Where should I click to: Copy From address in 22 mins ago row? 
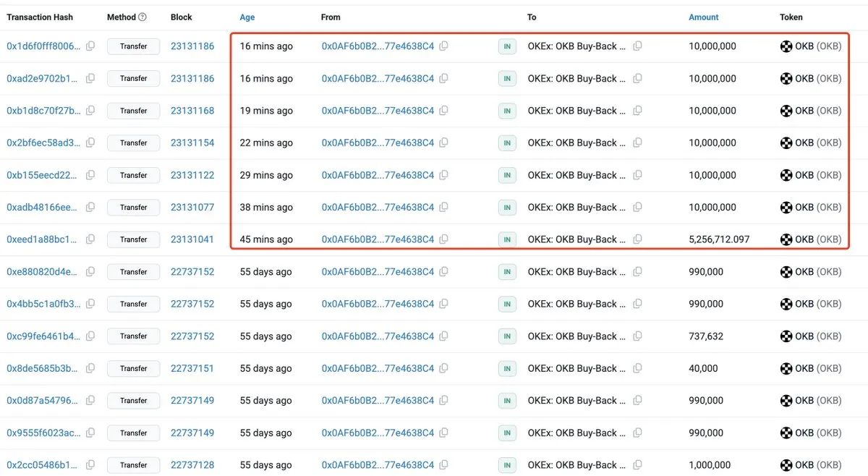(444, 143)
